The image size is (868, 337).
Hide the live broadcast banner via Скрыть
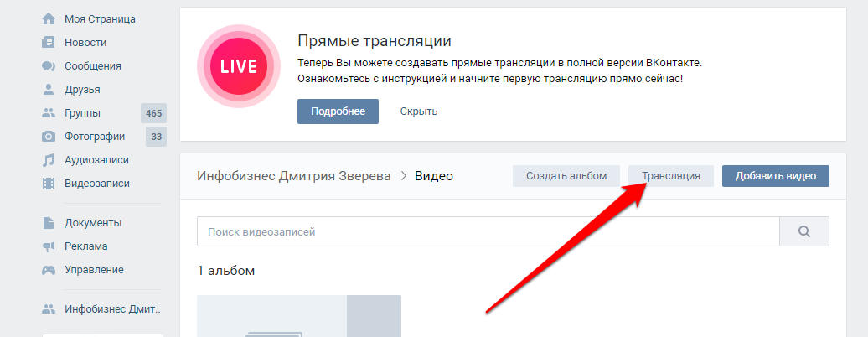(418, 111)
